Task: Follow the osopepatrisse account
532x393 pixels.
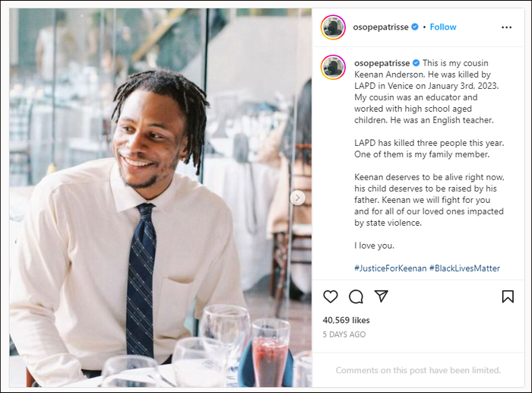Action: [x=443, y=27]
